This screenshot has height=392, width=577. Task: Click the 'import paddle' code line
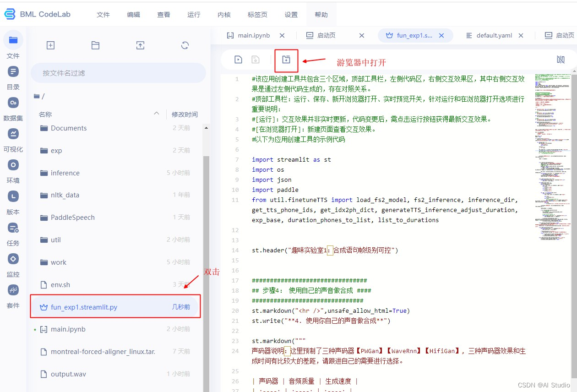pyautogui.click(x=275, y=190)
